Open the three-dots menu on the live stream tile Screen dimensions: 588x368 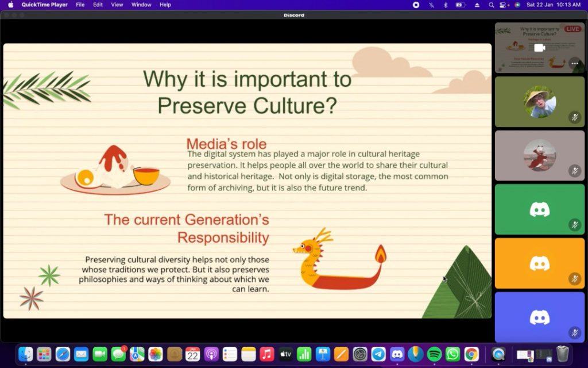(574, 63)
